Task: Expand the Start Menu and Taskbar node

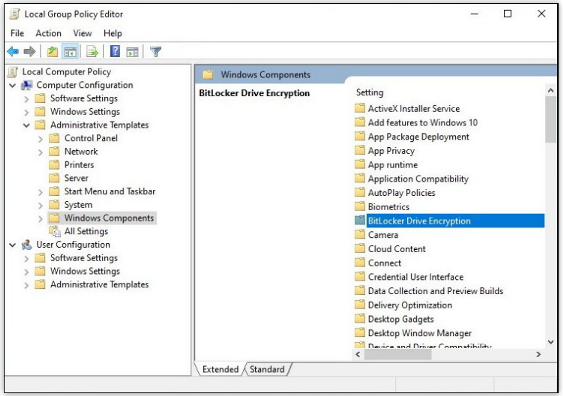Action: click(41, 192)
